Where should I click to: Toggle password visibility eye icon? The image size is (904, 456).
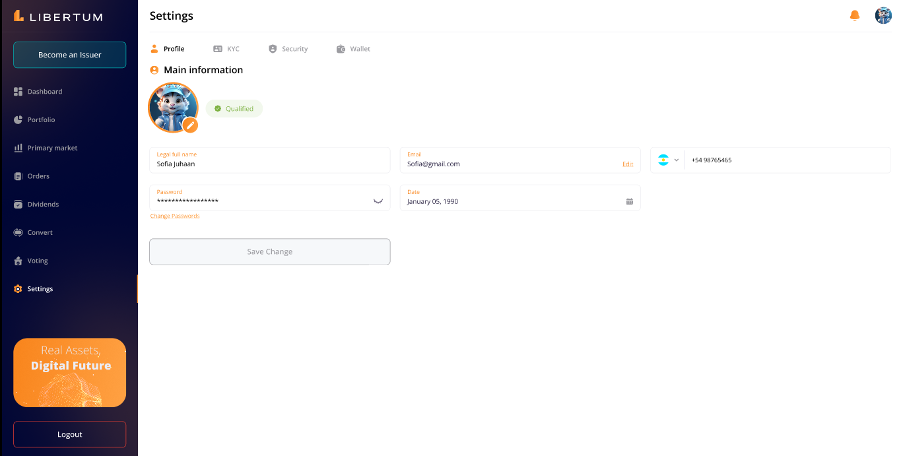(378, 200)
